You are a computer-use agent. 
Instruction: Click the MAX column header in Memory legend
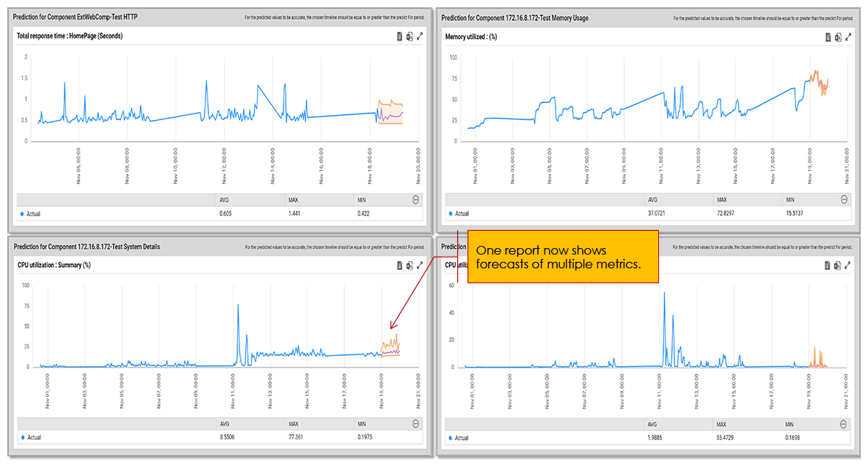pos(722,200)
